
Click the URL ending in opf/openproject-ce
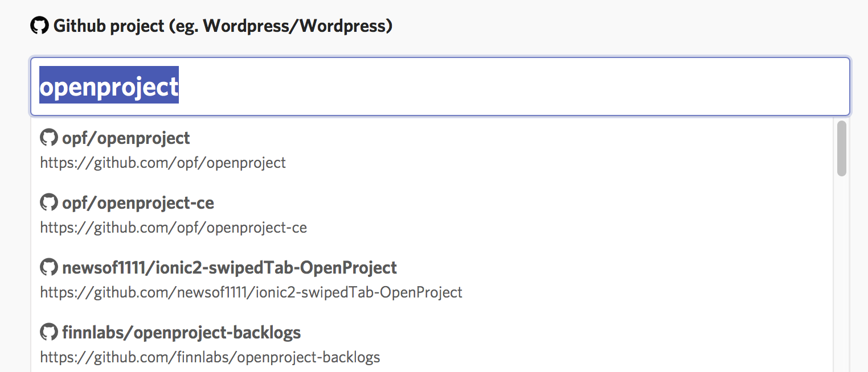[x=173, y=228]
